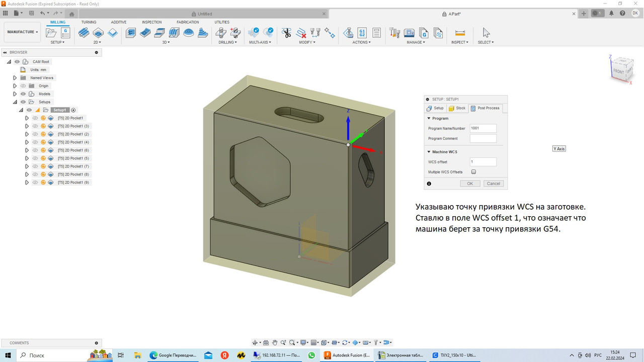
Task: Click the Pan hand icon in navigation bar
Action: [x=275, y=342]
